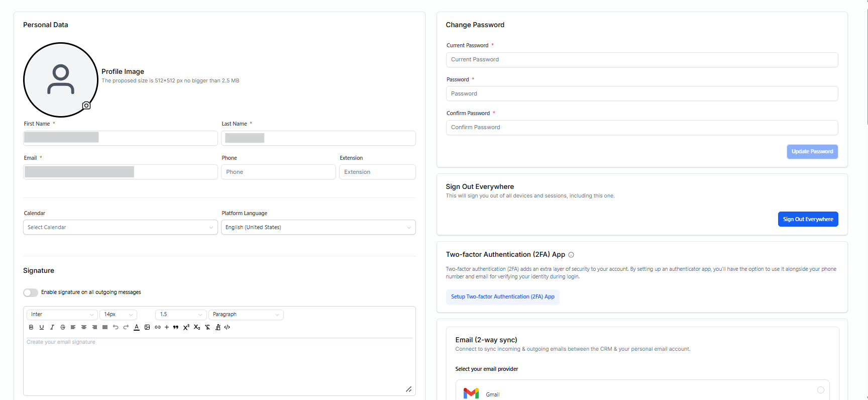This screenshot has height=400, width=868.
Task: Add a blockquote to the signature
Action: tap(176, 327)
